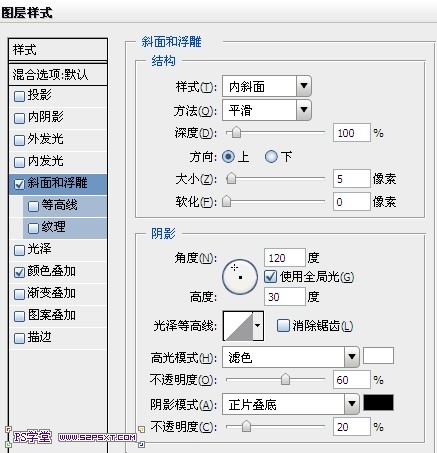Viewport: 437px width, 453px height.
Task: Click the 高度 field showing 30
Action: (x=285, y=297)
